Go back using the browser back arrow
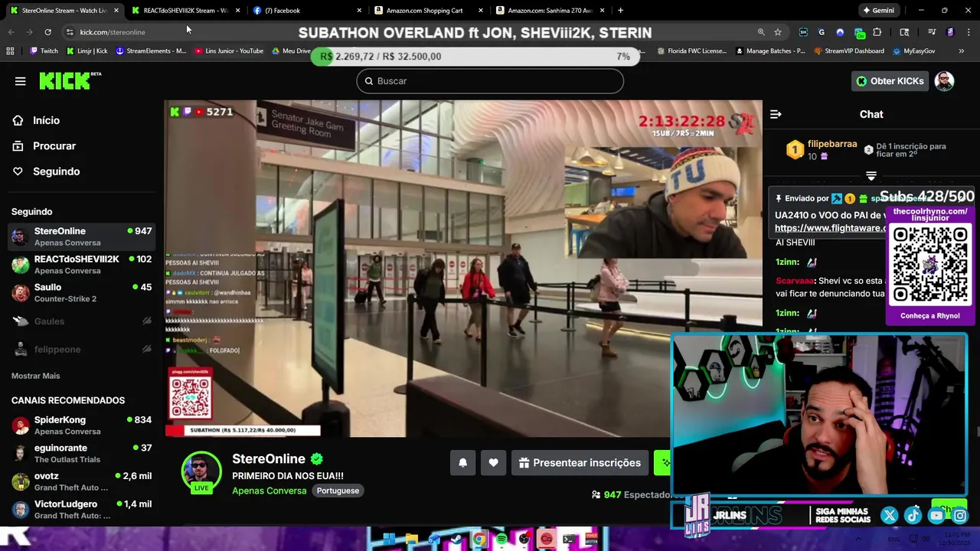Viewport: 980px width, 551px height. (x=11, y=32)
